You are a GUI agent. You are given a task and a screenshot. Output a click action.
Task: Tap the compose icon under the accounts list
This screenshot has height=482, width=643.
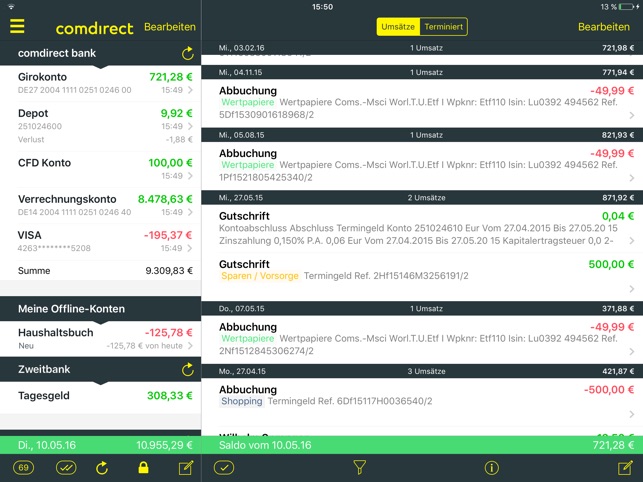click(x=186, y=468)
